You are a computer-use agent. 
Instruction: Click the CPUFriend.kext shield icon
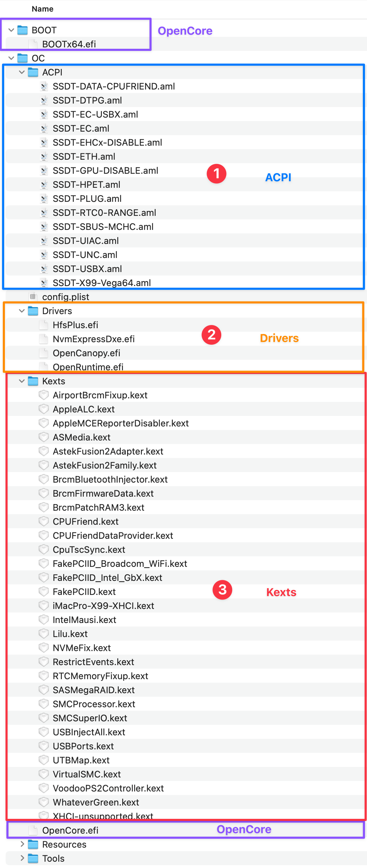click(x=44, y=522)
